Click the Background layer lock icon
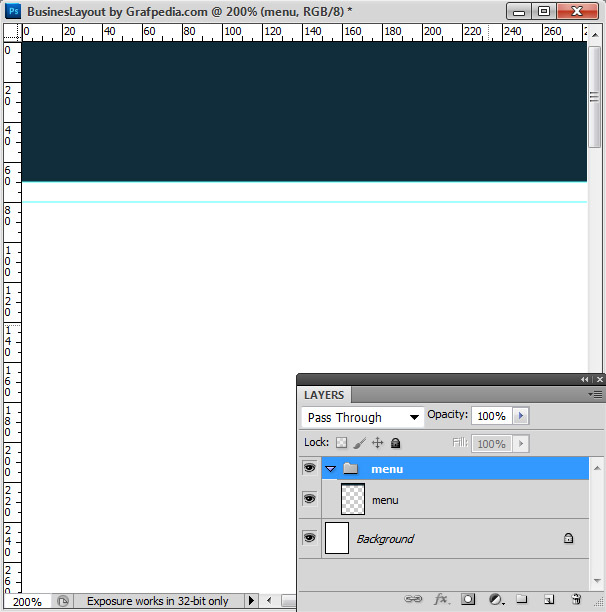The height and width of the screenshot is (612, 606). (568, 538)
